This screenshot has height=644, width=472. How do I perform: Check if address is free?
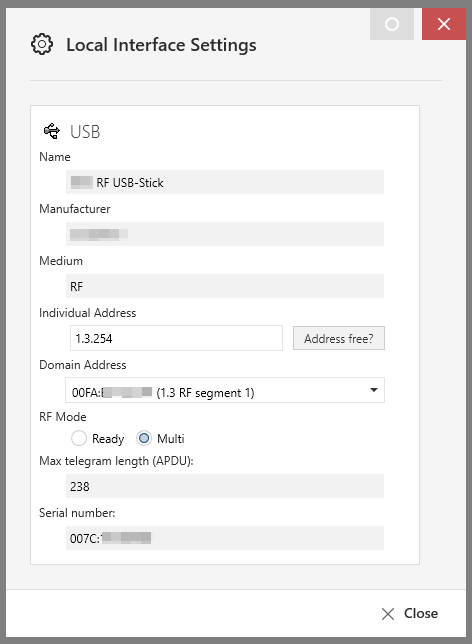point(338,338)
